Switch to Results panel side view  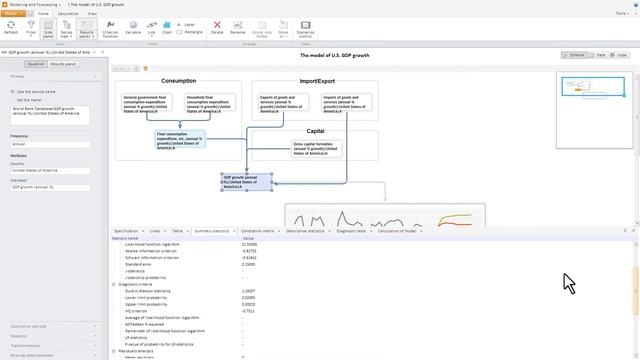click(x=63, y=64)
